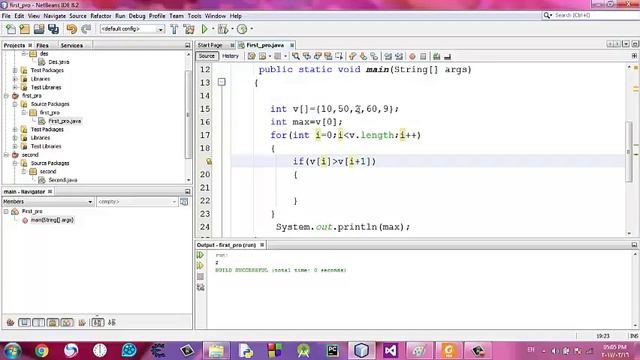Click editor Find Selection magnifier icon
The height and width of the screenshot is (360, 640).
(x=296, y=56)
